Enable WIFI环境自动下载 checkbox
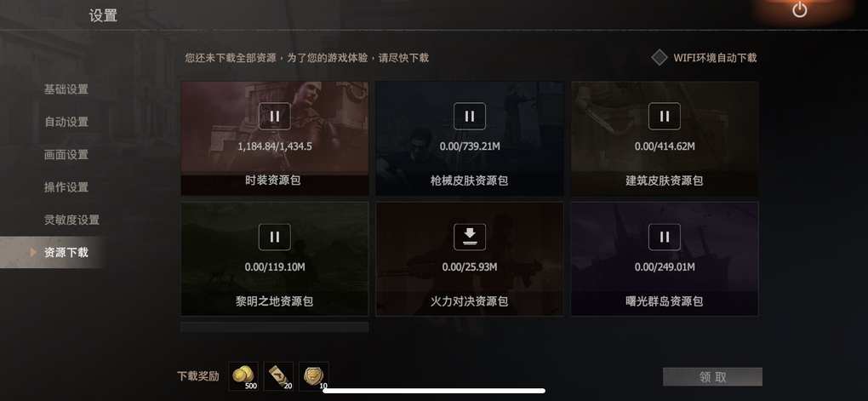Viewport: 868px width, 401px height. pyautogui.click(x=659, y=58)
